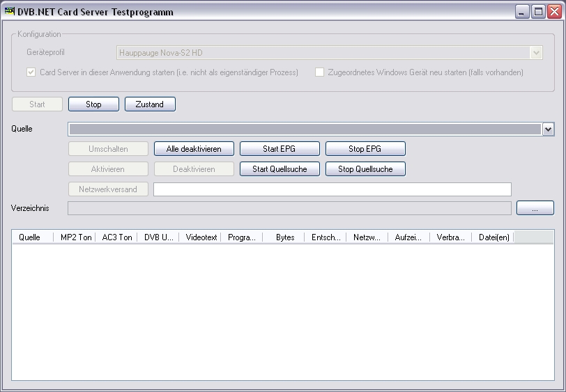
Task: Maximize the Card Server Testprogramm window
Action: (538, 11)
